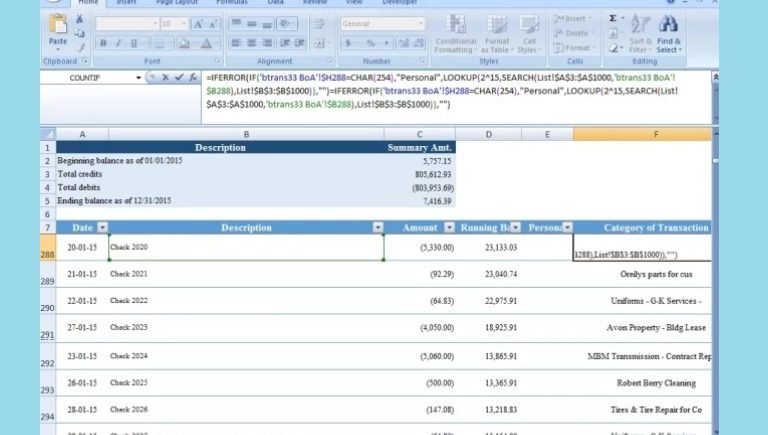Toggle Bold formatting in Font group
The height and width of the screenshot is (435, 768).
tap(103, 43)
